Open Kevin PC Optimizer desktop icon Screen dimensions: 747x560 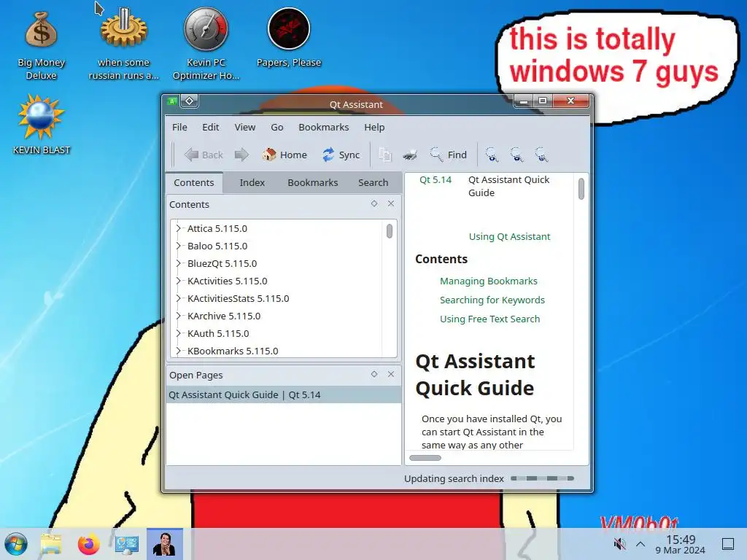pos(206,45)
